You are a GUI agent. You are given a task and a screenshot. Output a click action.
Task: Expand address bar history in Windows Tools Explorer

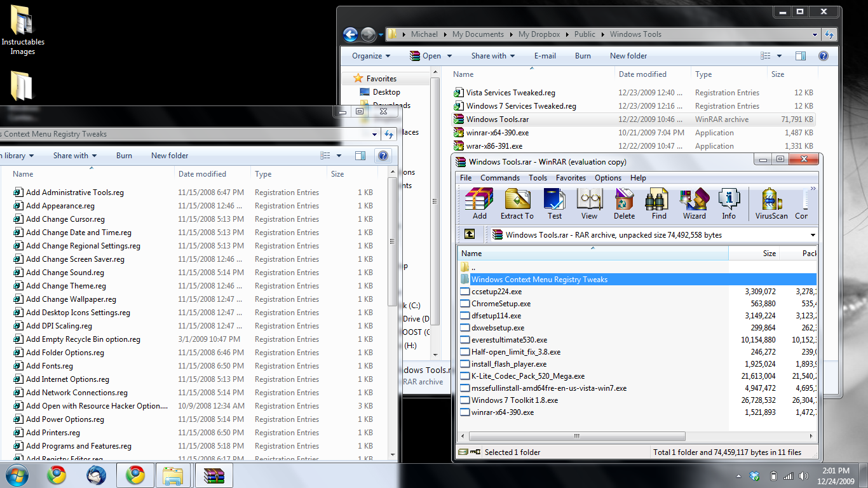tap(815, 34)
